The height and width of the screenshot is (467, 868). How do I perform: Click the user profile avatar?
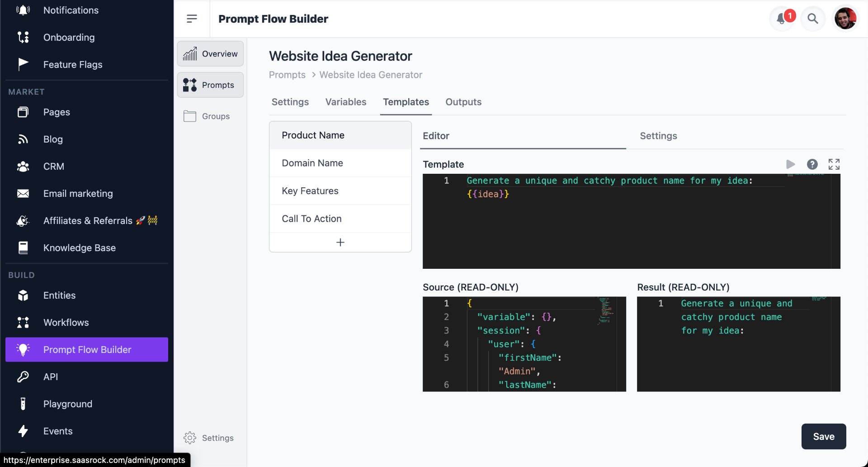click(846, 18)
